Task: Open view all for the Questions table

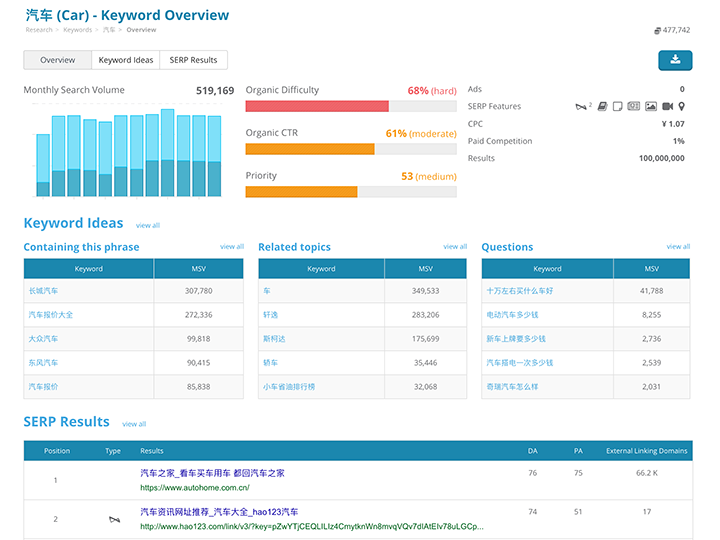Action: 678,247
